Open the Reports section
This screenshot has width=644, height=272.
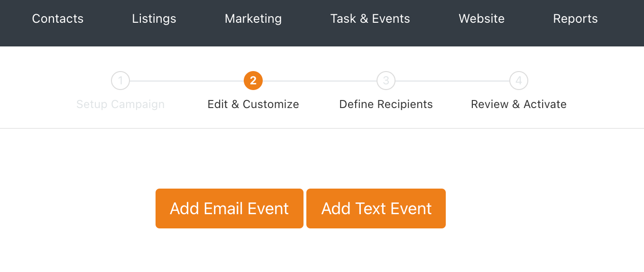(576, 19)
